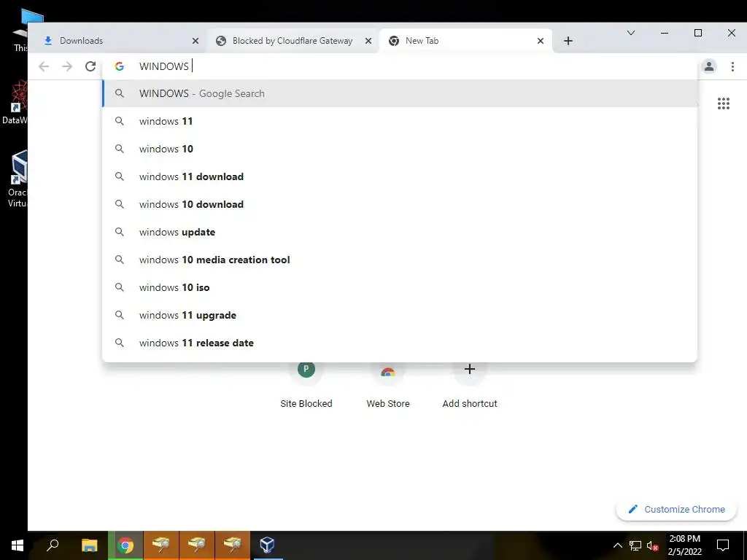
Task: Choose the windows update suggestion
Action: tap(400, 232)
